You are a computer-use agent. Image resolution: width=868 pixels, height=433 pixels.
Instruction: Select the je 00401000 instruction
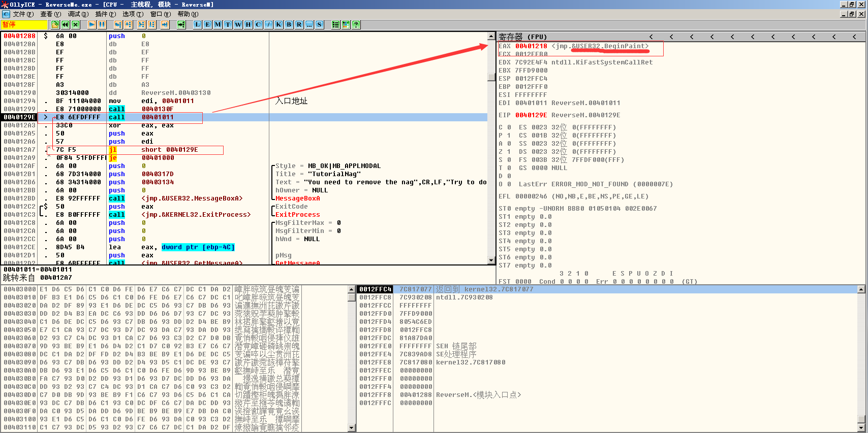[244, 158]
